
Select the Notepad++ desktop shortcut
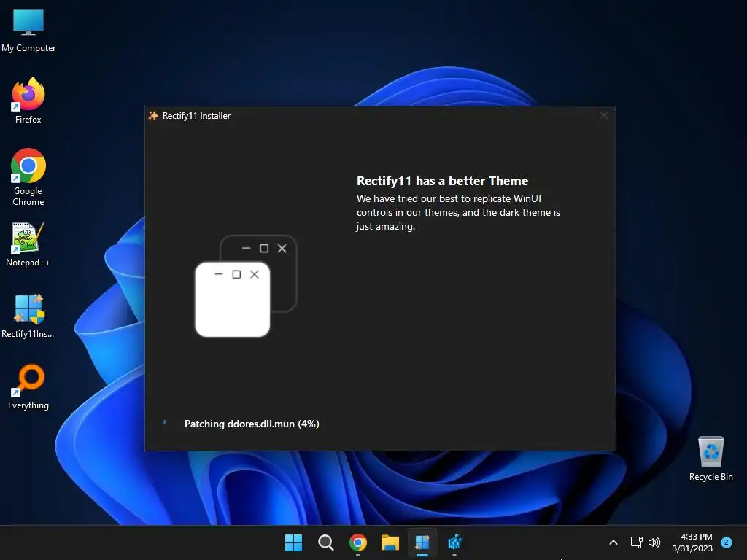click(28, 244)
